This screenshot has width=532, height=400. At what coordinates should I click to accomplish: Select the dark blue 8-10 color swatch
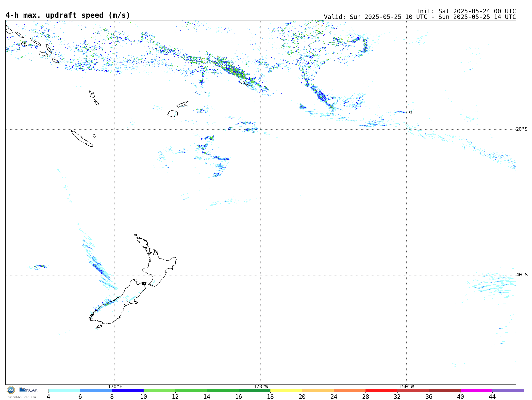point(128,391)
